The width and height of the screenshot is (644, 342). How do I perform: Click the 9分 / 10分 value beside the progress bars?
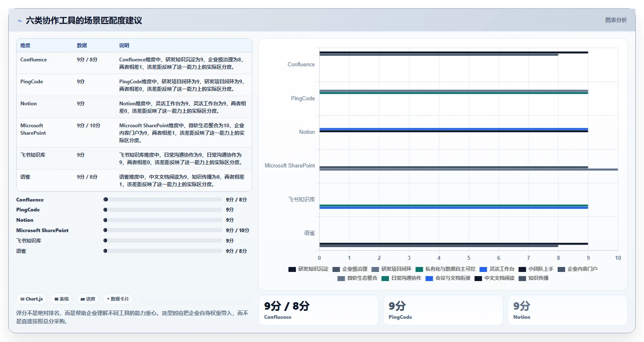coord(237,230)
